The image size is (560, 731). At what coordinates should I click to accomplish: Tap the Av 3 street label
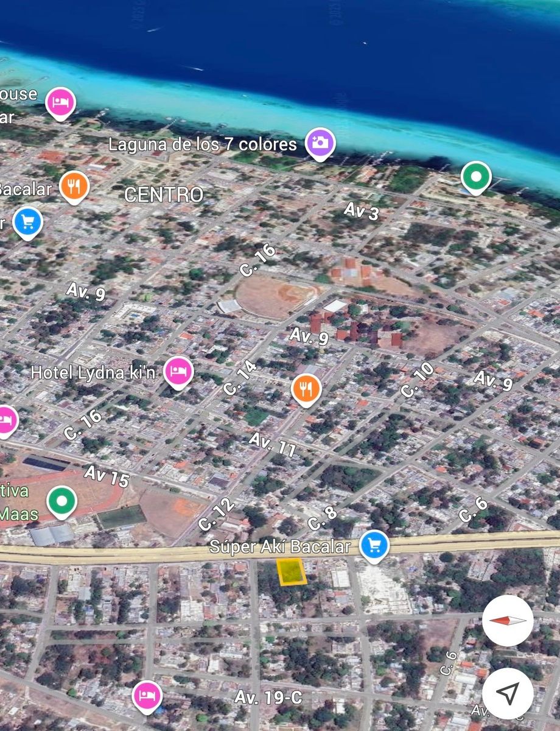tap(362, 211)
